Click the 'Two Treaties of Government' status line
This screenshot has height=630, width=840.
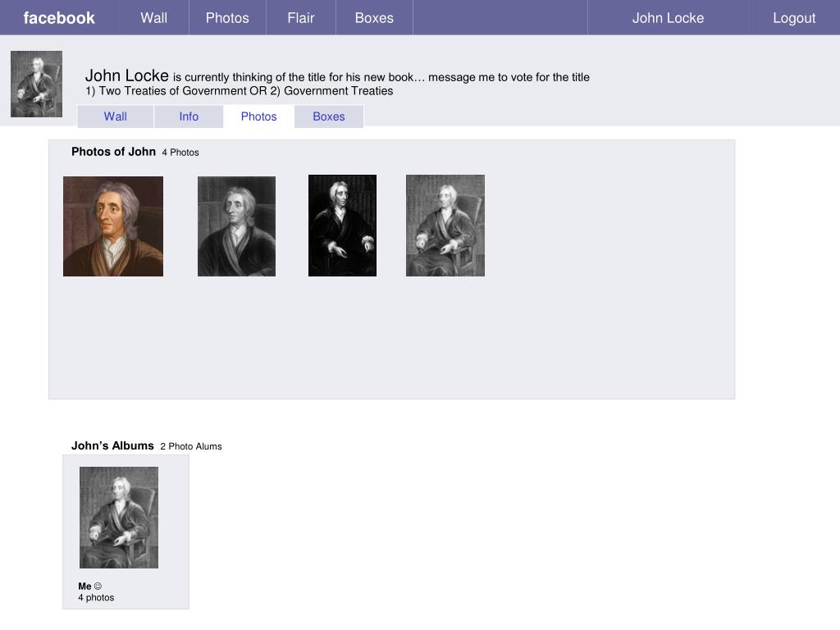tap(239, 91)
